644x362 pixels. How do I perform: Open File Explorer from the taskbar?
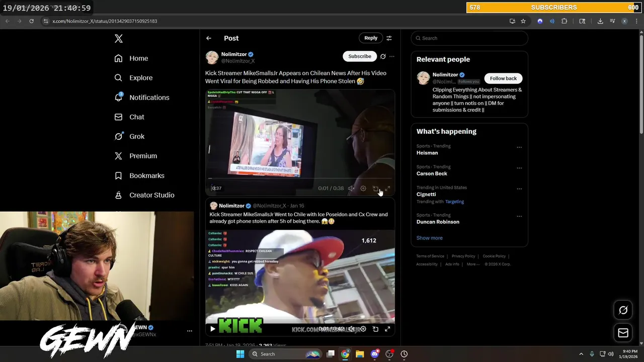[x=360, y=354]
